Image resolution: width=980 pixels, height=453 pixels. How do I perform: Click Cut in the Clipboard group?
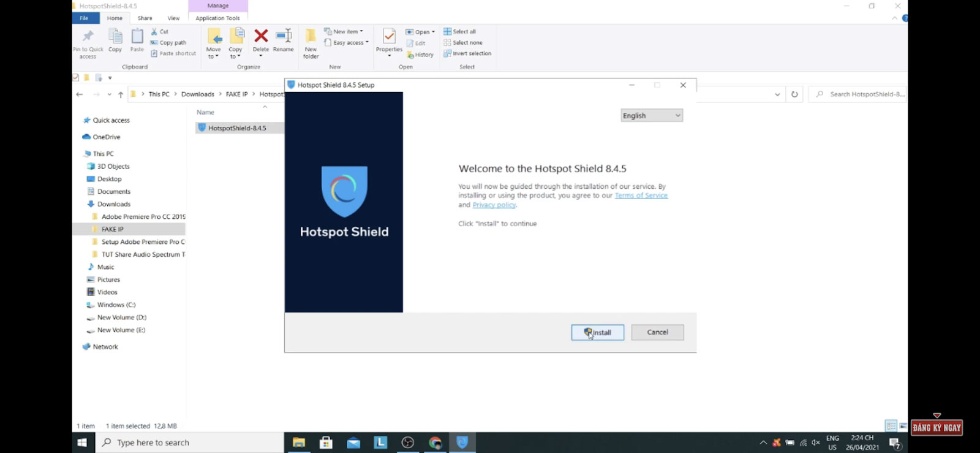click(160, 31)
